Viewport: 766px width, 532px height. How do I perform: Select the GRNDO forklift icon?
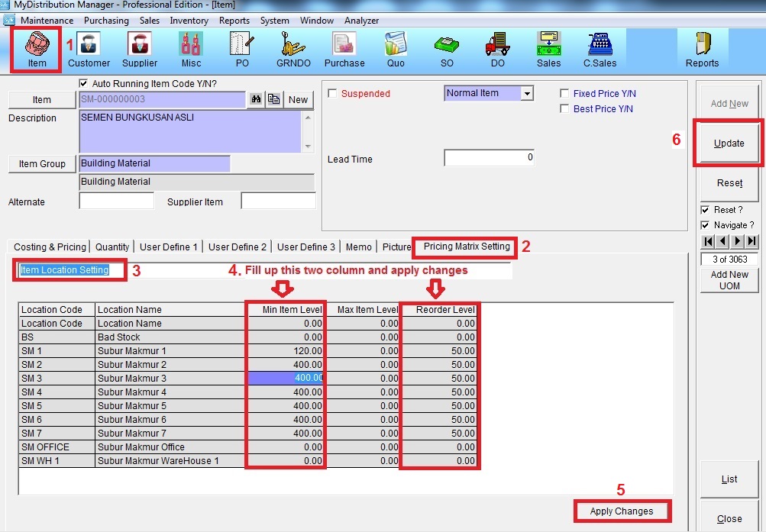click(x=293, y=49)
